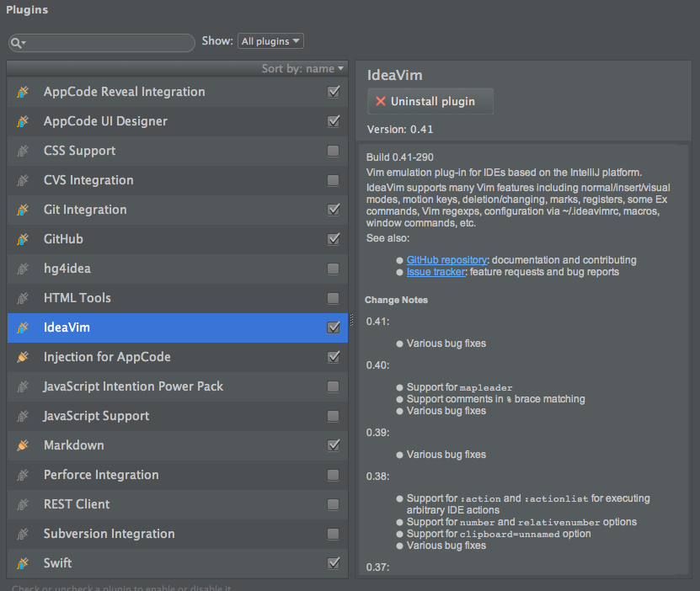Select the JavaScript Support plugin name

(96, 416)
